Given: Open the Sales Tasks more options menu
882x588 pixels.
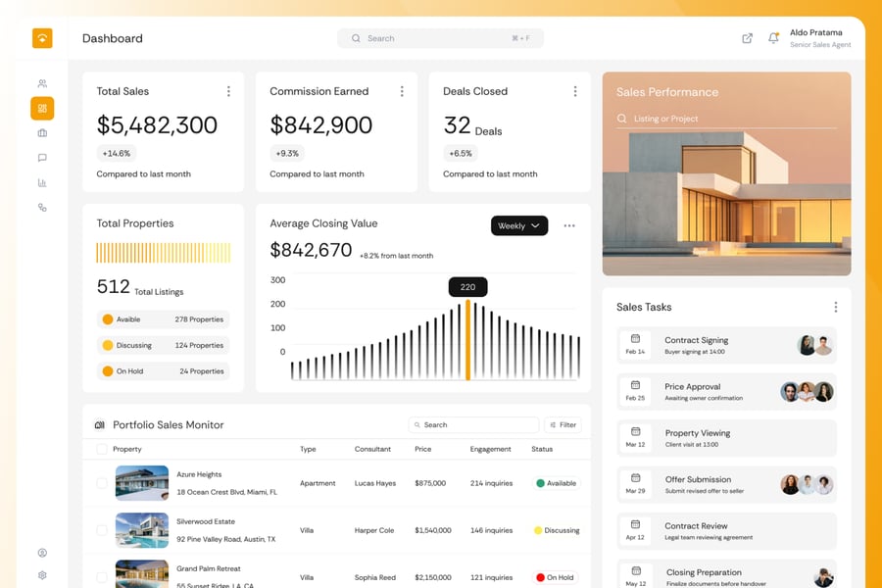Looking at the screenshot, I should pos(835,307).
